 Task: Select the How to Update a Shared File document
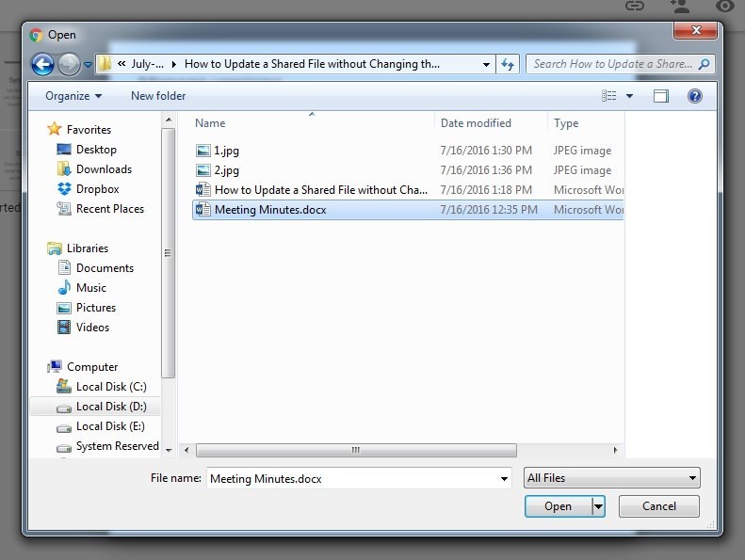tap(409, 190)
